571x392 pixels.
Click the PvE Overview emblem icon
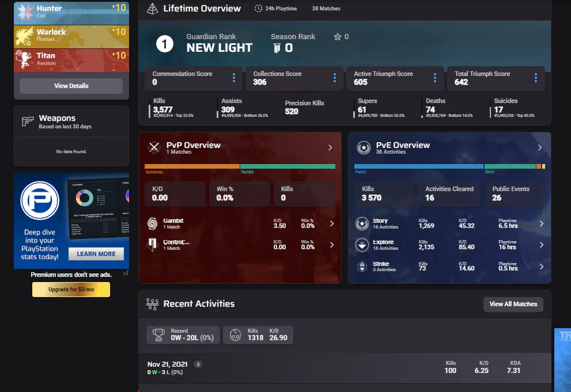(364, 147)
